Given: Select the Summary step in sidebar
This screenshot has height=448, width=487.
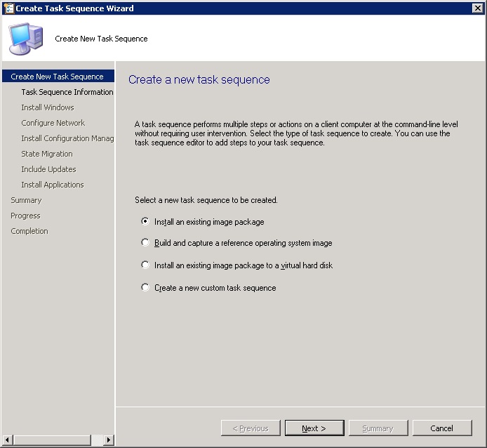Looking at the screenshot, I should point(26,200).
